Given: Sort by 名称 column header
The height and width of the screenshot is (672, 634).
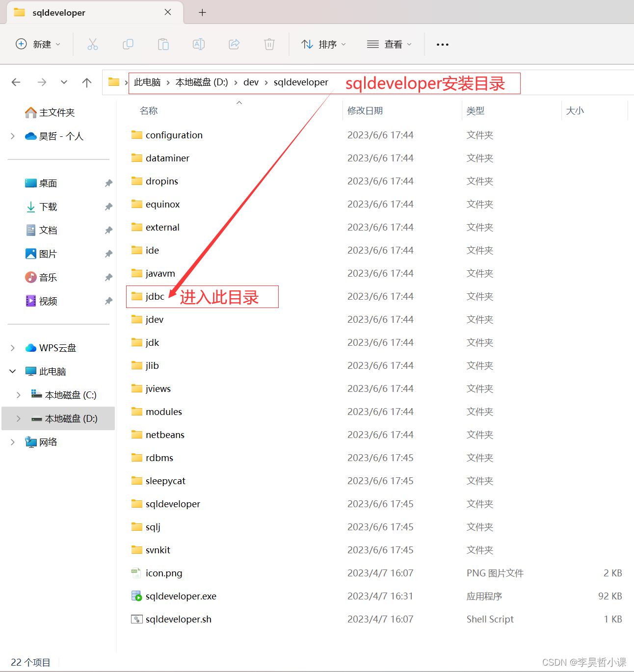Looking at the screenshot, I should (149, 111).
